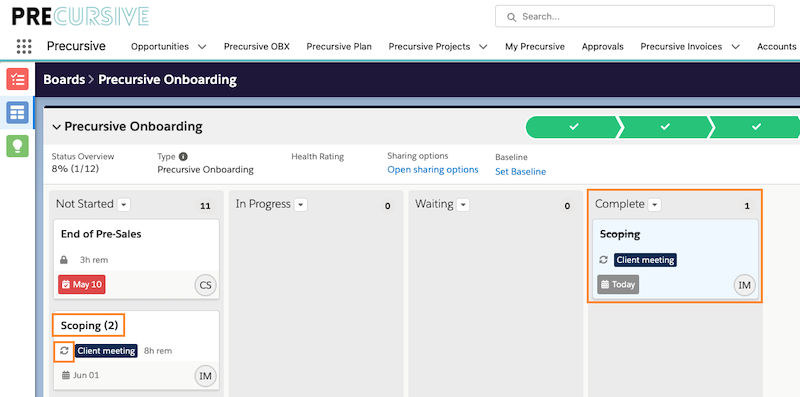Open the completed Scoping card title
Viewport: 800px width, 397px height.
click(620, 234)
